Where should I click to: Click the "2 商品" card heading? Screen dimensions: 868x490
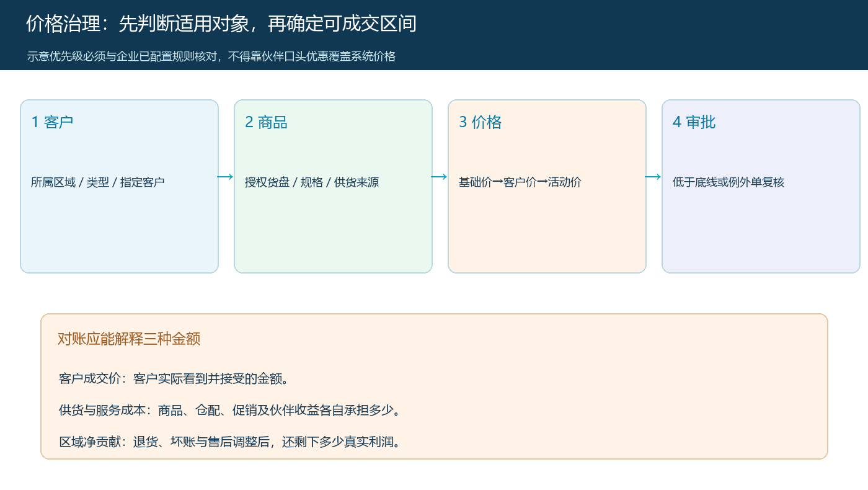click(267, 122)
